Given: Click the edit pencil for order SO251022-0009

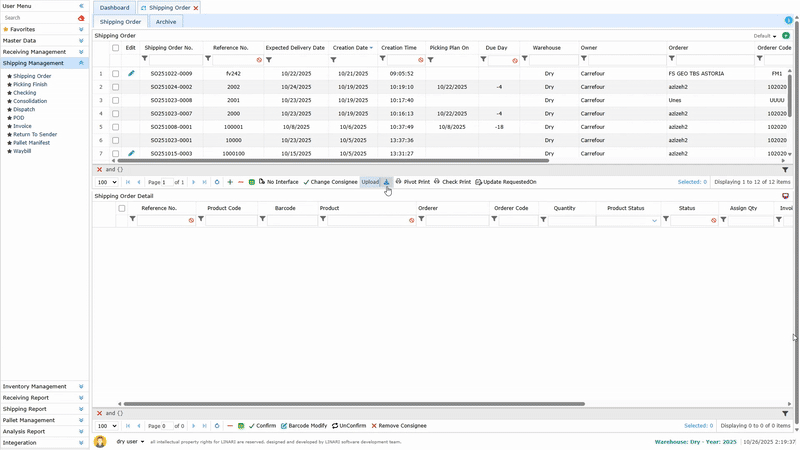Looking at the screenshot, I should (131, 73).
